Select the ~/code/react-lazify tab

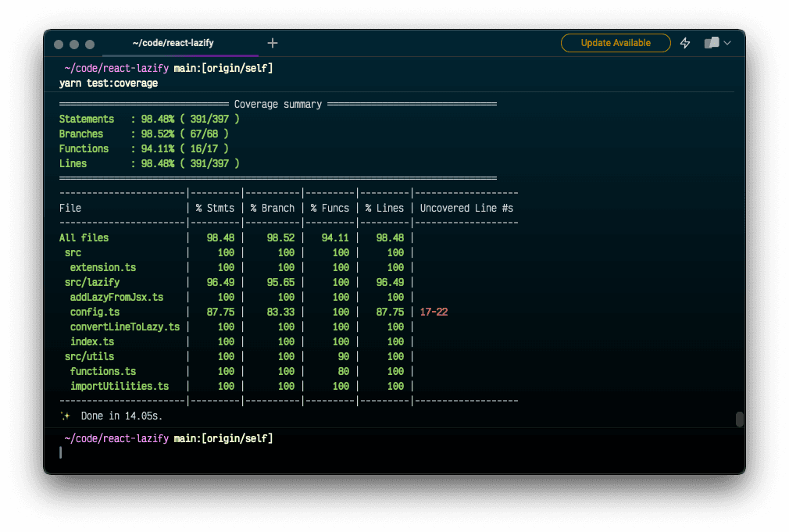click(173, 43)
